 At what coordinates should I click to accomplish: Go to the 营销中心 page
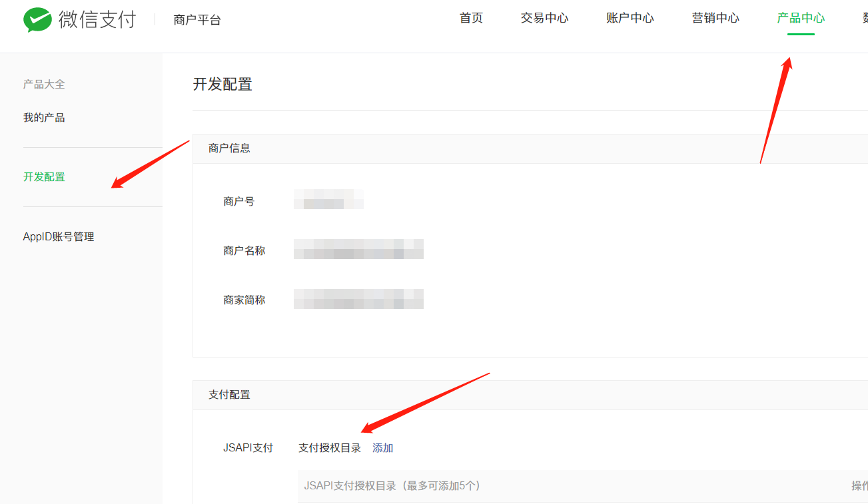[x=715, y=18]
